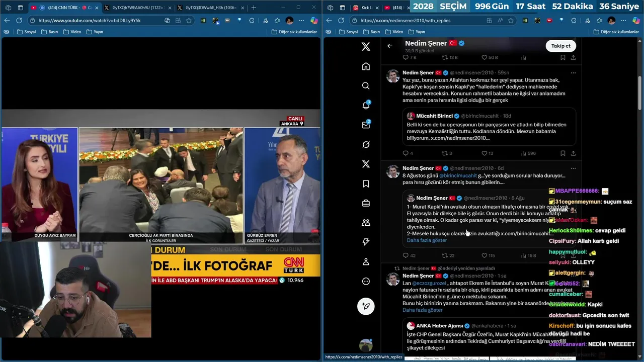
Task: Open more menu on 6d tweet
Action: coord(573,168)
